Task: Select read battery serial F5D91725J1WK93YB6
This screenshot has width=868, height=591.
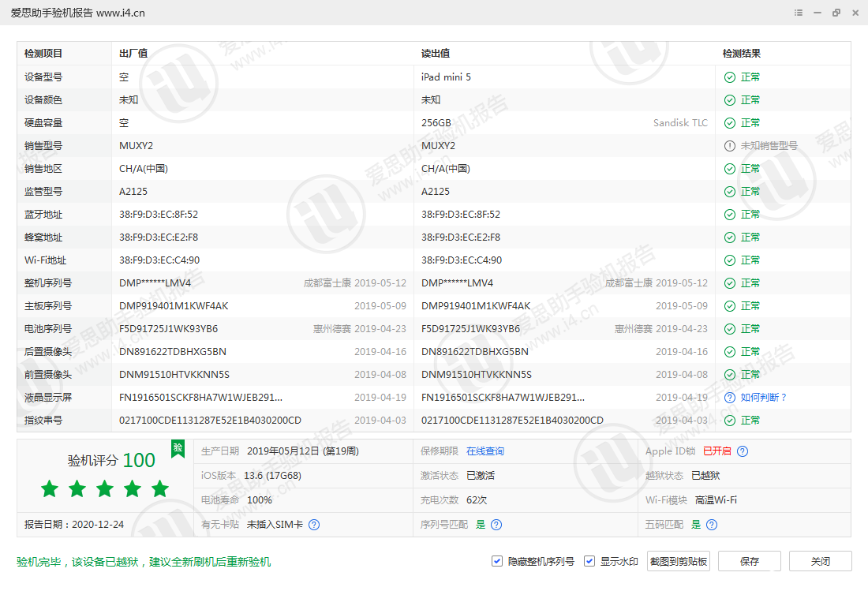Action: (470, 329)
